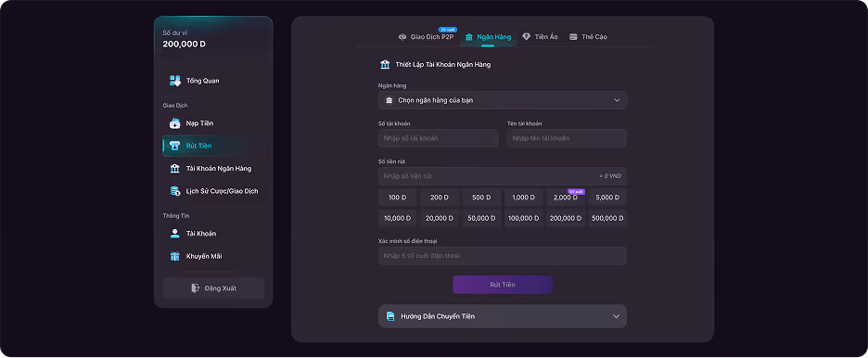The image size is (868, 358).
Task: Switch to the Tiền Ảo tab
Action: (540, 36)
